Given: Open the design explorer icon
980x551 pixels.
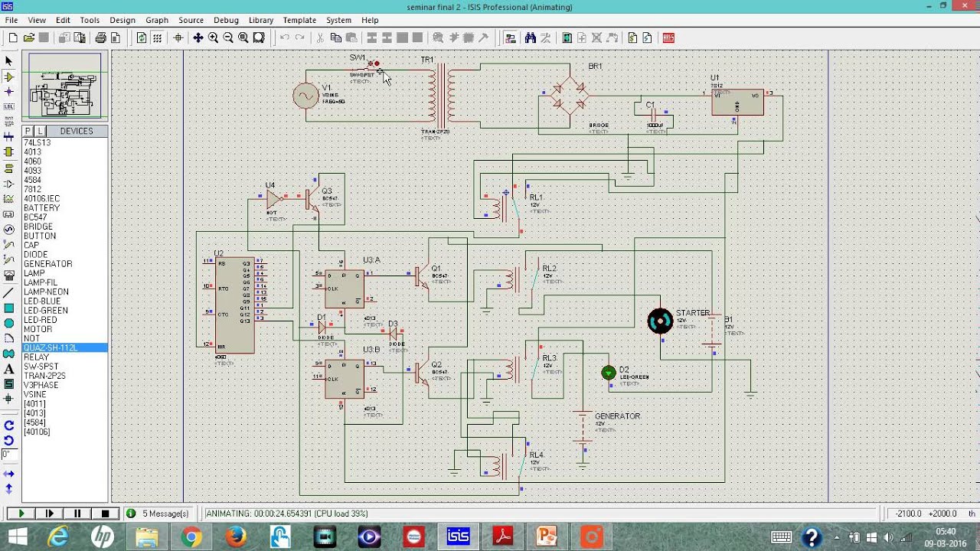Looking at the screenshot, I should [567, 37].
